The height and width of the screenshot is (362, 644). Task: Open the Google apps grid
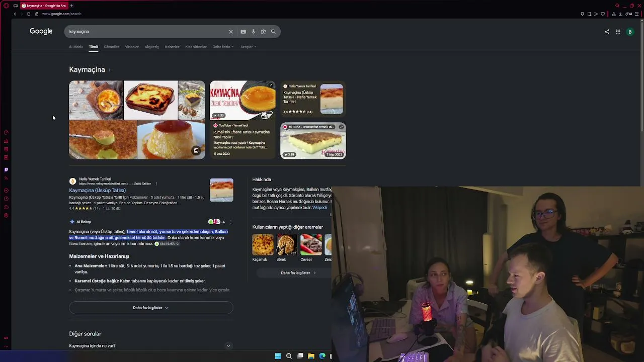click(x=618, y=32)
